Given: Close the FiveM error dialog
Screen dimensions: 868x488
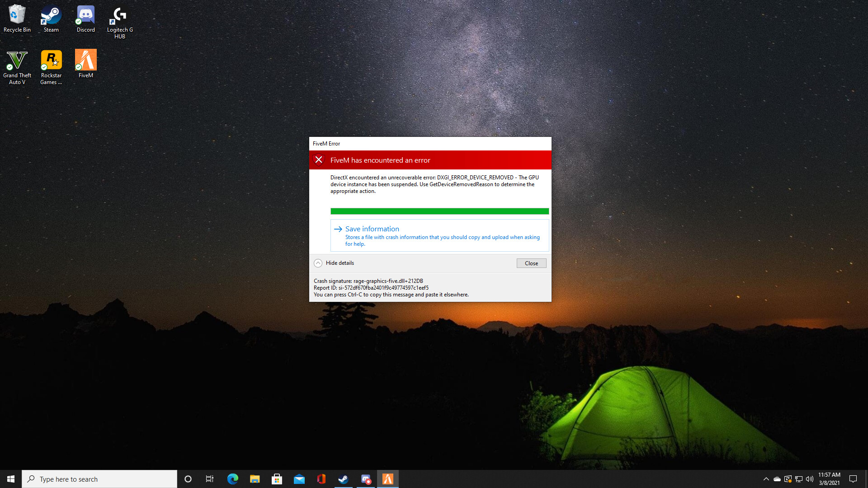Looking at the screenshot, I should click(x=531, y=263).
